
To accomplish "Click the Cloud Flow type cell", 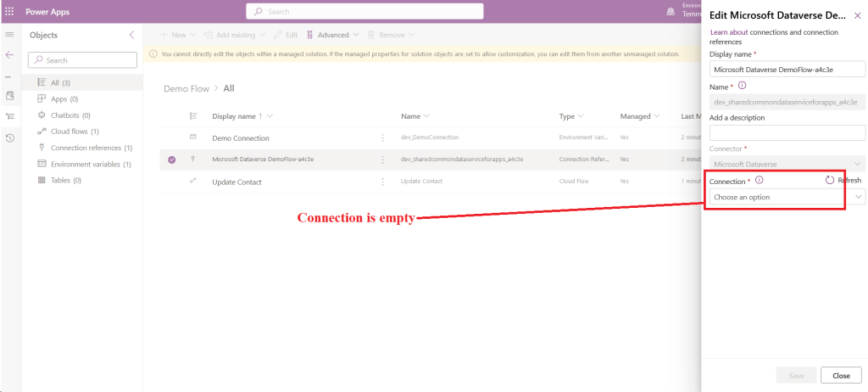I will 574,181.
